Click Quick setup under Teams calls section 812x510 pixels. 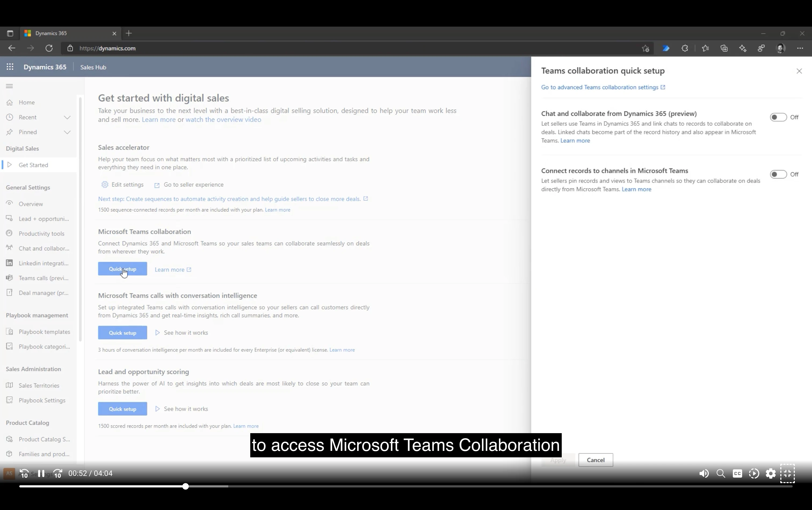pyautogui.click(x=122, y=333)
